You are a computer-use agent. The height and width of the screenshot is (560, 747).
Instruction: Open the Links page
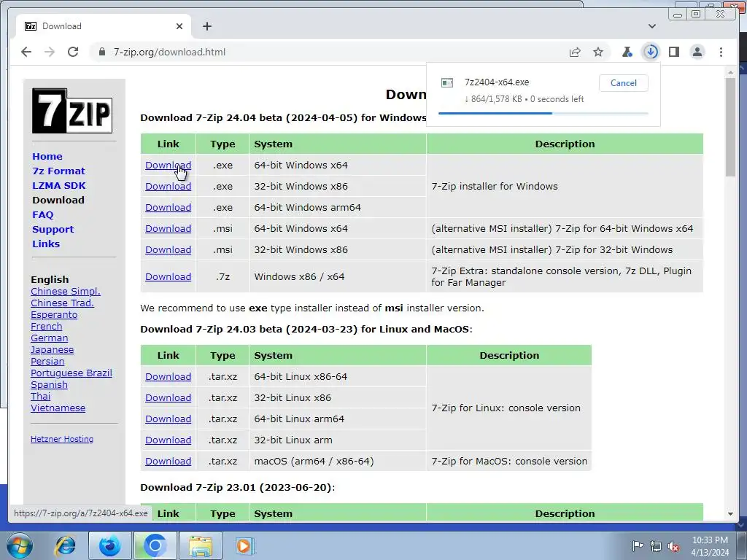coord(46,244)
